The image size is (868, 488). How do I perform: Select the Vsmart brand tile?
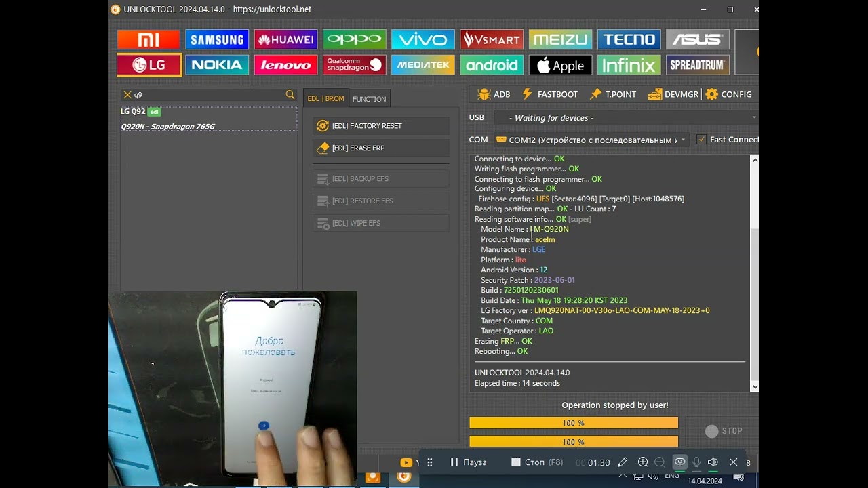point(492,39)
